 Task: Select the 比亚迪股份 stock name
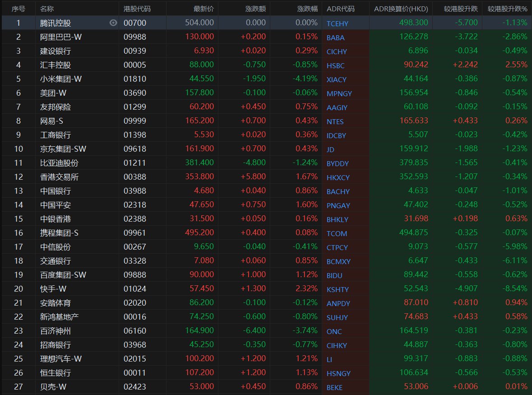59,163
